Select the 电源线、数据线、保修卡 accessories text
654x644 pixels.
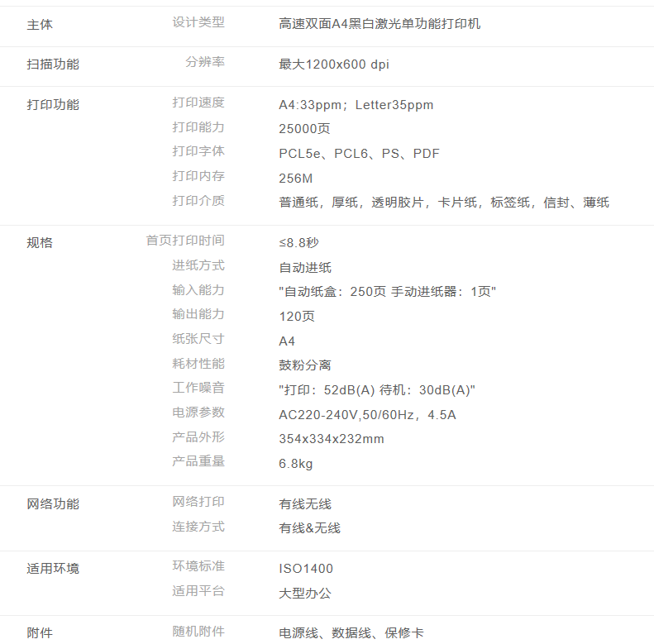pyautogui.click(x=351, y=633)
